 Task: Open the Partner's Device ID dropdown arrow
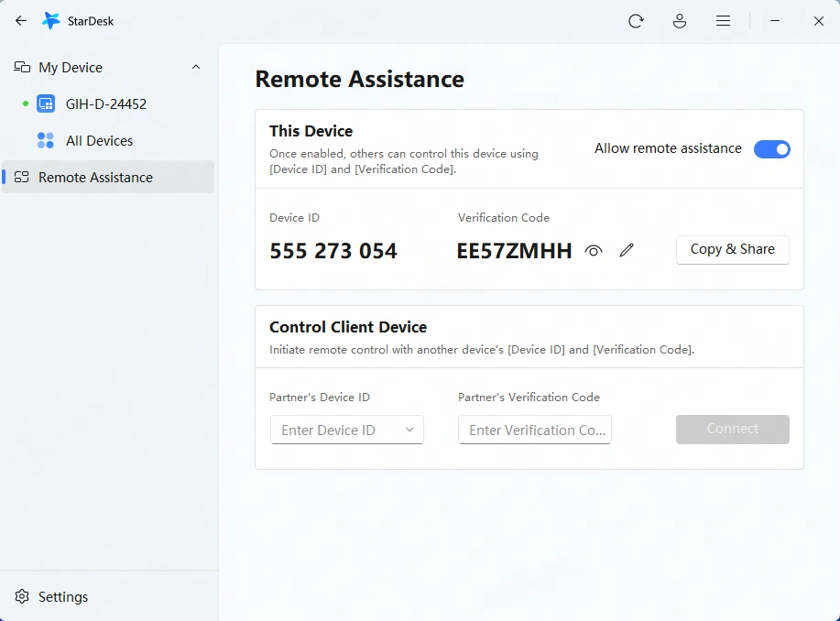pos(409,430)
